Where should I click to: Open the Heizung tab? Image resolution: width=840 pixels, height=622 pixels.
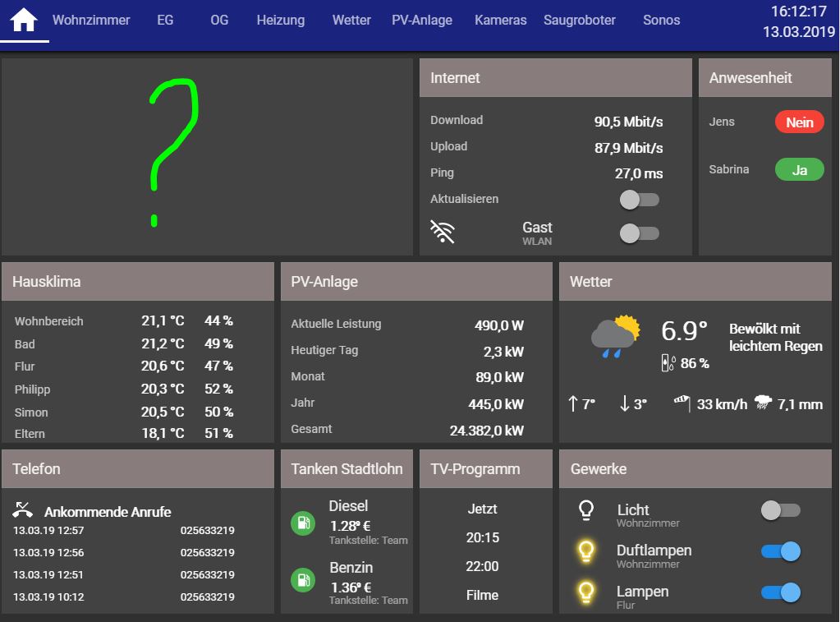point(281,21)
